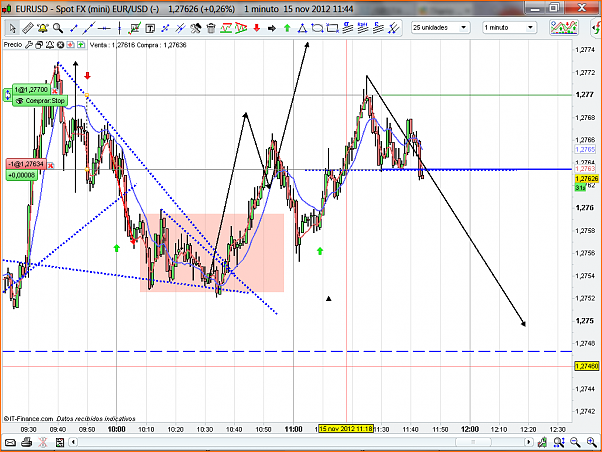The width and height of the screenshot is (602, 452).
Task: Click the IT-Finance.com link
Action: (x=28, y=419)
